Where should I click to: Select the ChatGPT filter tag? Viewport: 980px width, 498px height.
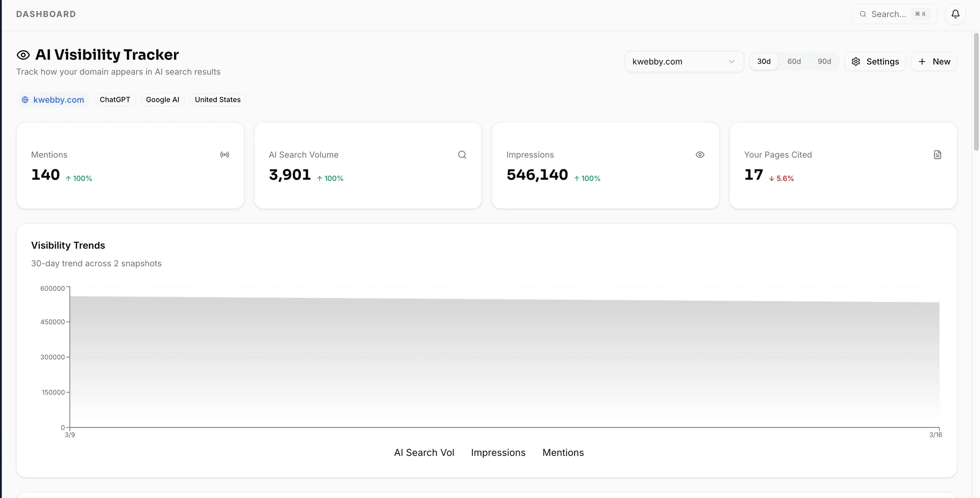115,100
